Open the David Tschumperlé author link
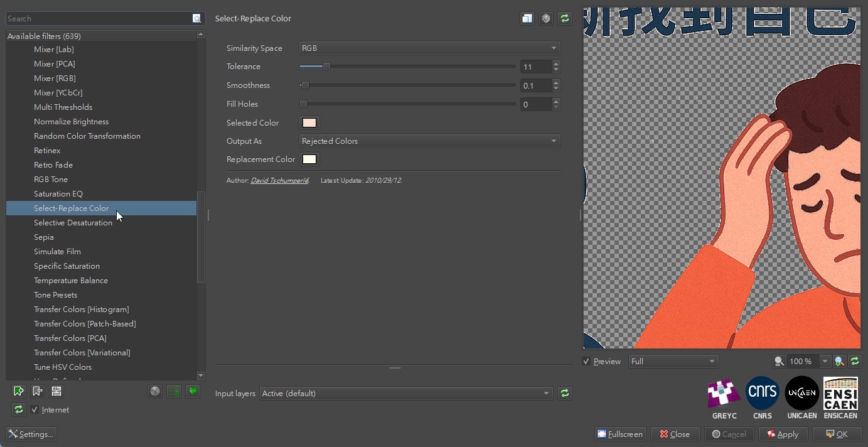Viewport: 868px width, 447px height. click(x=279, y=181)
